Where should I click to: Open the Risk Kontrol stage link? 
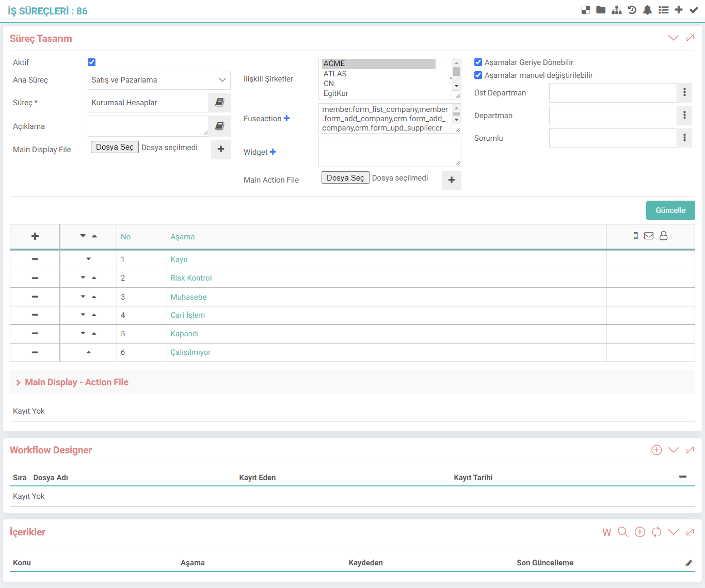(x=191, y=278)
